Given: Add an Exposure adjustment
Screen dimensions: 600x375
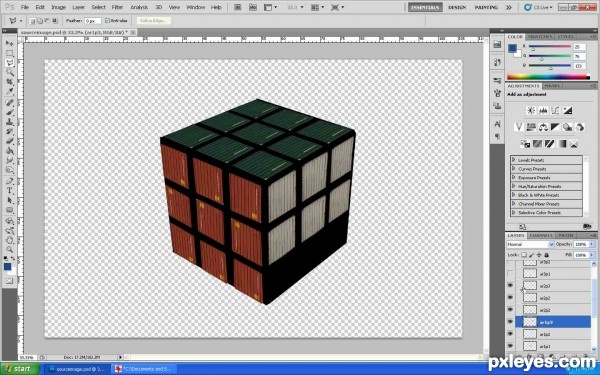Looking at the screenshot, I should [567, 111].
